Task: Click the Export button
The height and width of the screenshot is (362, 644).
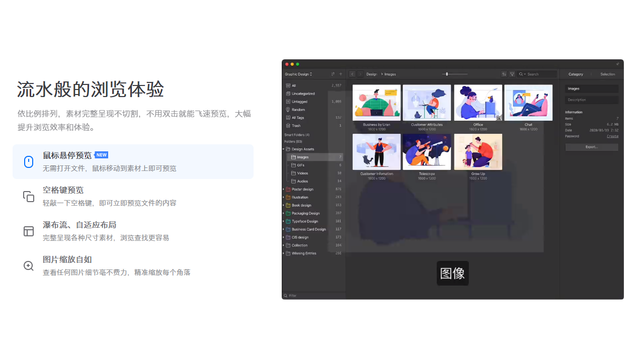Action: 592,147
